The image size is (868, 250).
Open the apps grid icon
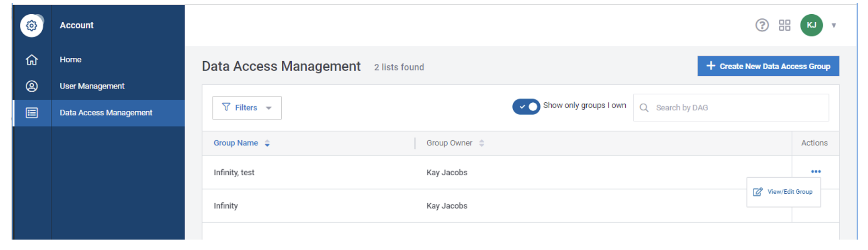point(785,25)
